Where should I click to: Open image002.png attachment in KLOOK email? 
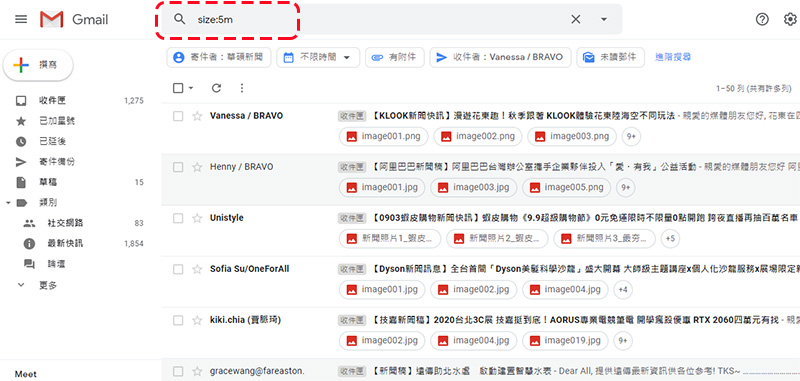[478, 137]
